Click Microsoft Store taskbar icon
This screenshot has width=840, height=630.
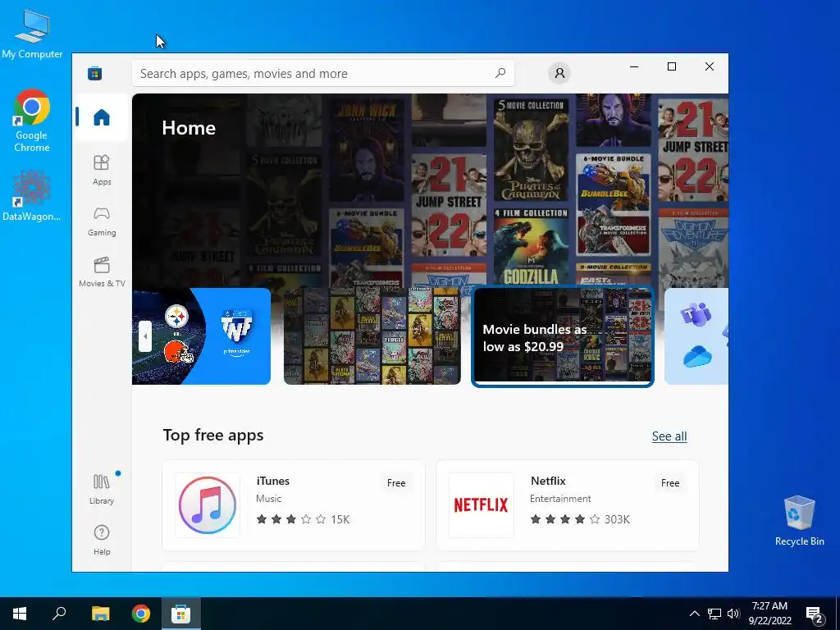click(x=181, y=614)
